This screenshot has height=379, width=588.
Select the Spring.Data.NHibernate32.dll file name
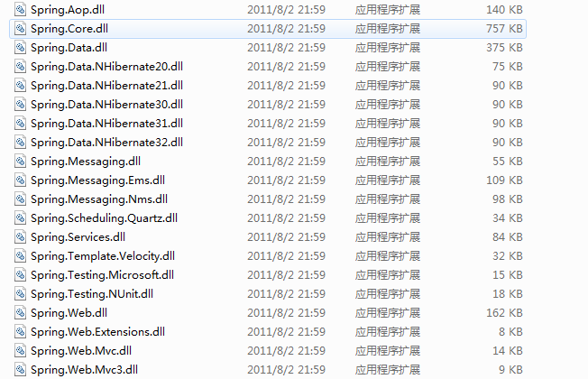107,143
